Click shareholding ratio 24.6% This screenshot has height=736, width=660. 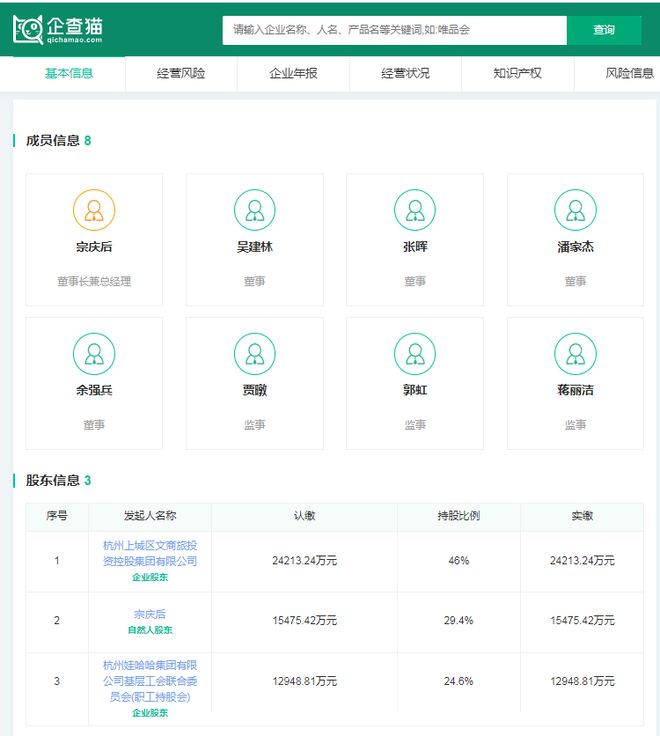(x=459, y=681)
